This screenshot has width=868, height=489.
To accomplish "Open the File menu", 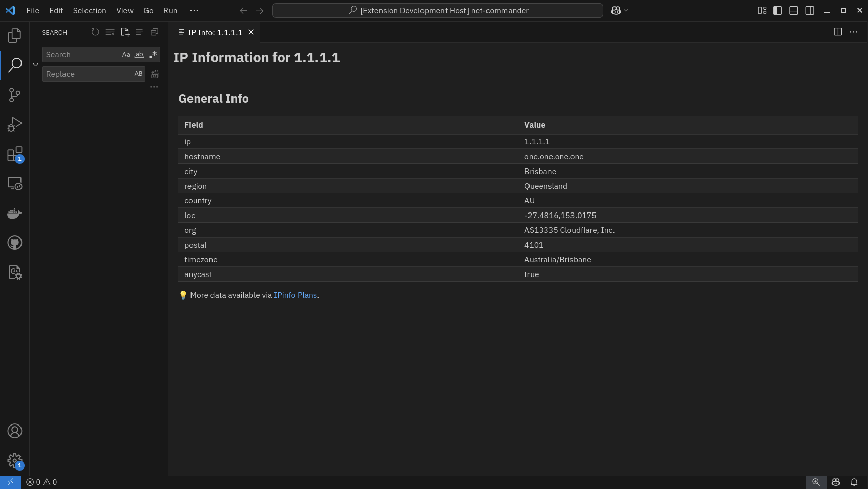I will tap(33, 10).
